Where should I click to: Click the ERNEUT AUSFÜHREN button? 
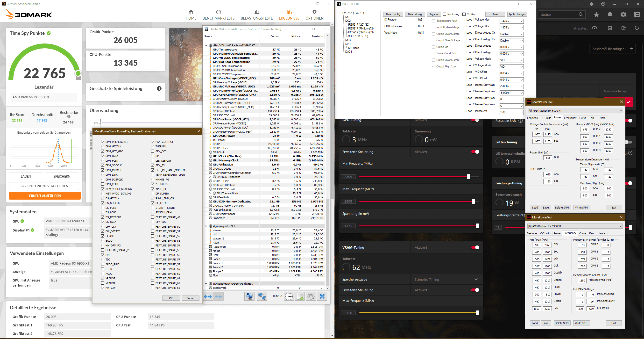(45, 196)
